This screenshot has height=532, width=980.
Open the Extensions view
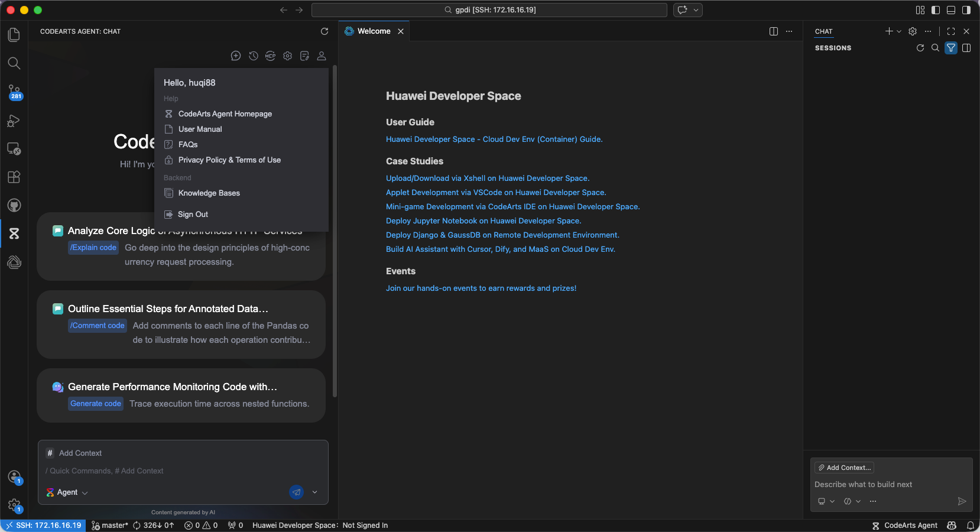[x=14, y=177]
